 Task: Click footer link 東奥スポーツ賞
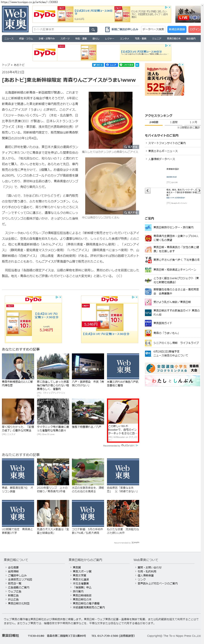click(82, 571)
